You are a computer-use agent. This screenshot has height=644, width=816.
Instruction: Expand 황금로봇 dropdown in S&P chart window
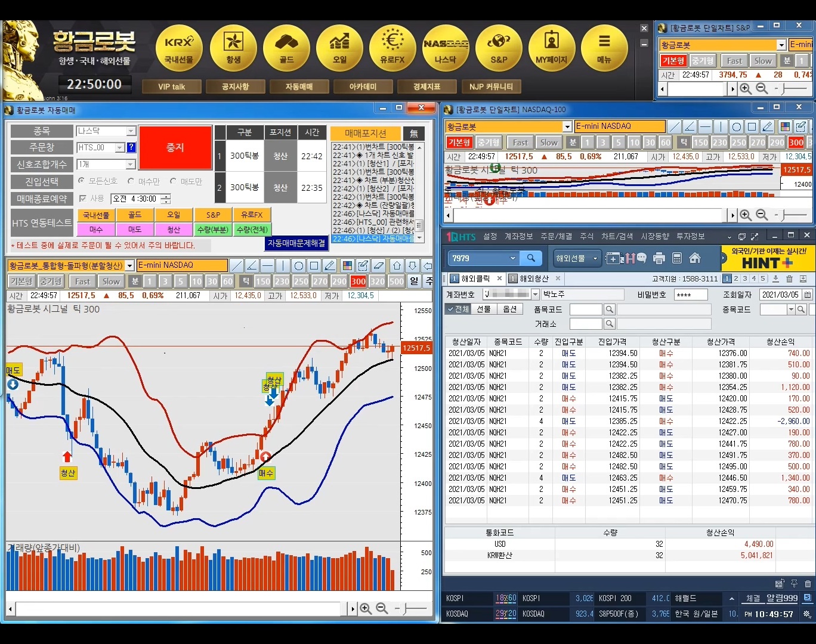pyautogui.click(x=781, y=45)
